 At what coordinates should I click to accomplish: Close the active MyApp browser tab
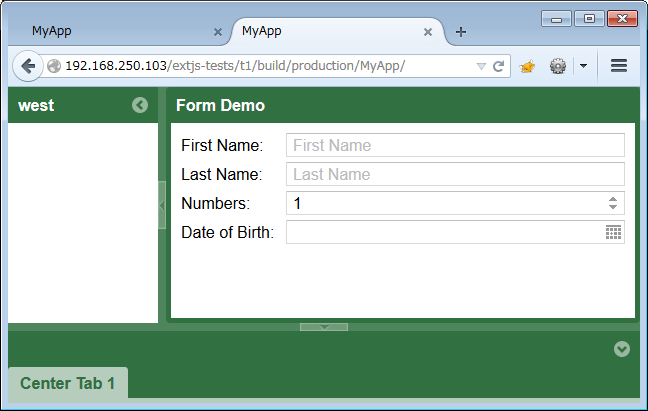pos(428,32)
